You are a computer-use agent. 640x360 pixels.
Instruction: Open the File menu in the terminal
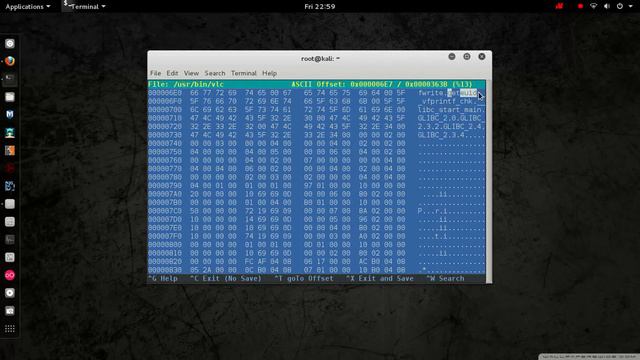pyautogui.click(x=156, y=73)
